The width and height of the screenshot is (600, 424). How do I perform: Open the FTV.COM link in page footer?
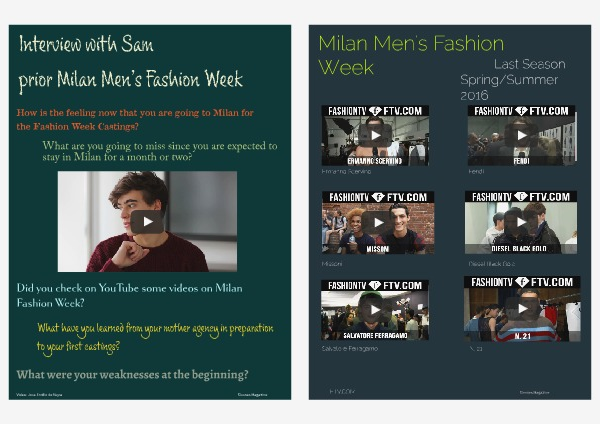pos(340,392)
